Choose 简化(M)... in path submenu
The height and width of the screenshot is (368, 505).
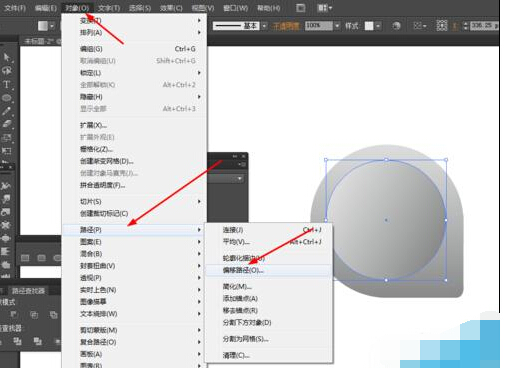tap(269, 286)
